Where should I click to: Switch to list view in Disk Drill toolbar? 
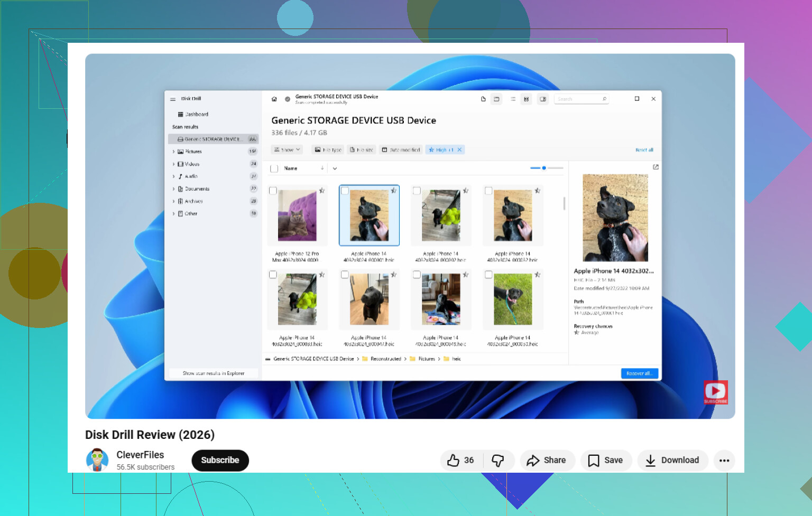513,99
